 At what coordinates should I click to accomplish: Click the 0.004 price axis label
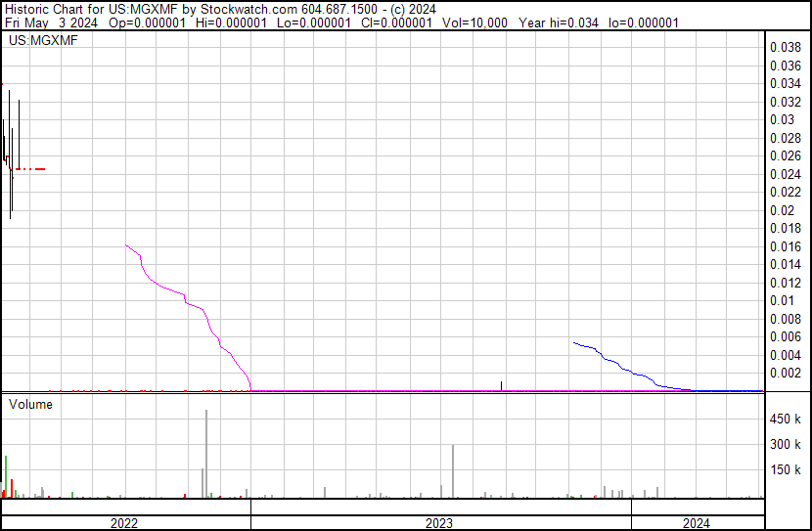(x=785, y=356)
